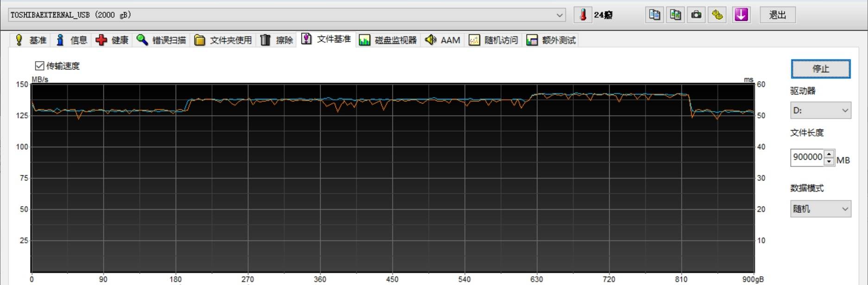The width and height of the screenshot is (868, 285).
Task: Open the 健康 (Health) red cross tab
Action: click(x=112, y=40)
